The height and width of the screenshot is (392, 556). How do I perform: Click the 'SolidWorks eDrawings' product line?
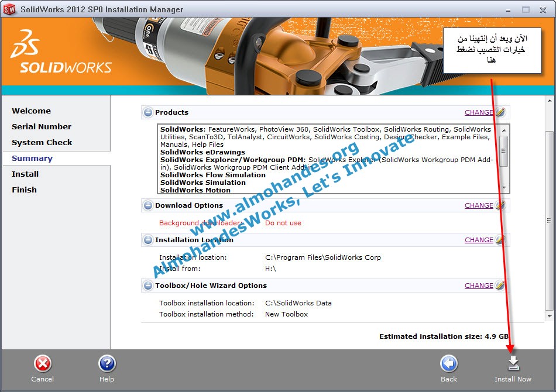[203, 152]
